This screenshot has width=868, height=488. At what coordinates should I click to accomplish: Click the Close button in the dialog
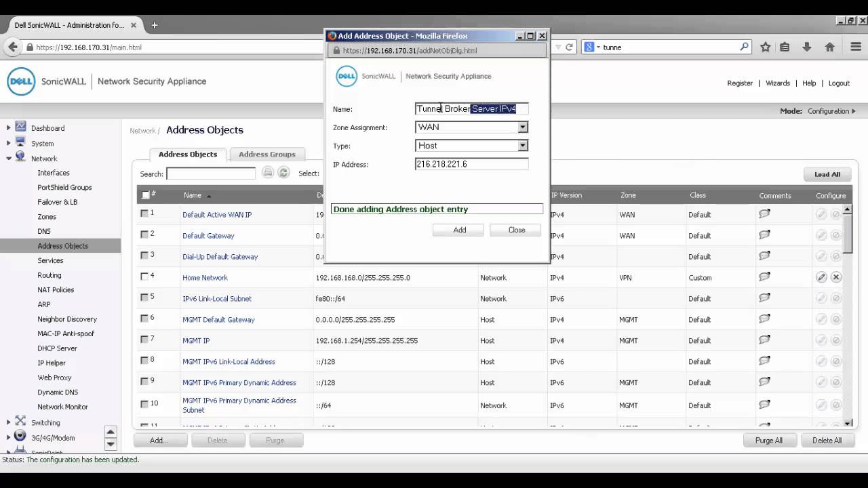(517, 230)
